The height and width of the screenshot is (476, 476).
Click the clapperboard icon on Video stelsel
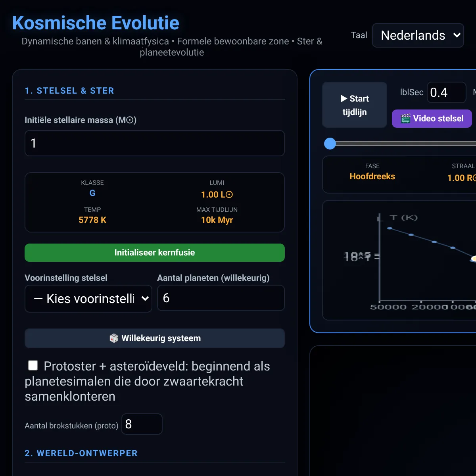pos(405,119)
